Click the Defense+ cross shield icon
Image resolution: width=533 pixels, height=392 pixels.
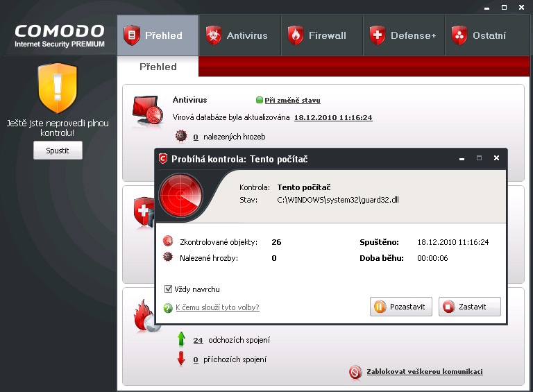coord(378,35)
